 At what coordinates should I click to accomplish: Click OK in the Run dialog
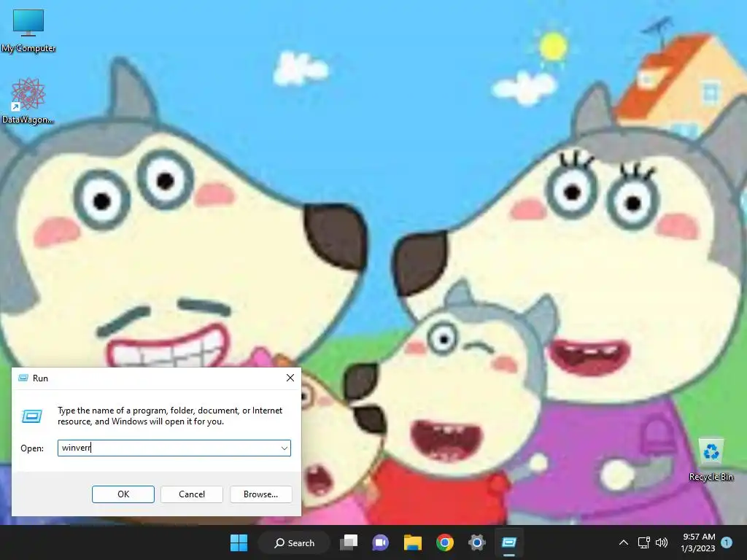(x=123, y=494)
